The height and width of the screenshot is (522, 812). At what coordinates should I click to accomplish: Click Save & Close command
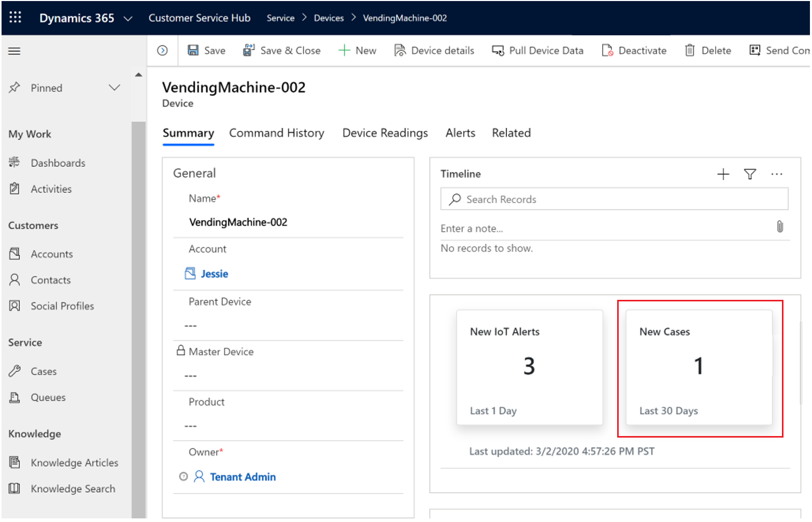[x=281, y=50]
